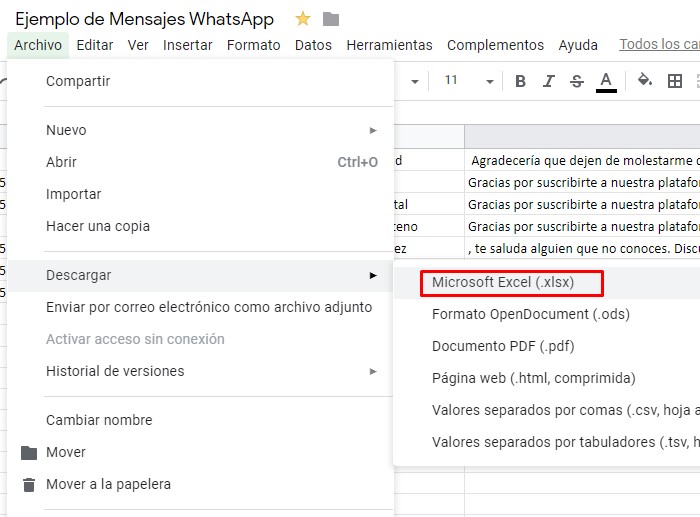This screenshot has width=700, height=517.
Task: Open the Ayuda menu
Action: pyautogui.click(x=578, y=45)
